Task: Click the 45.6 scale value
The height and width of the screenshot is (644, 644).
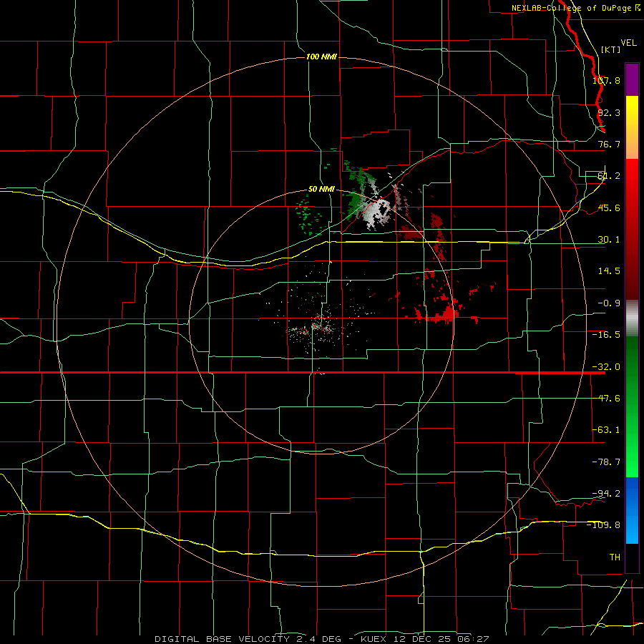Action: [609, 208]
